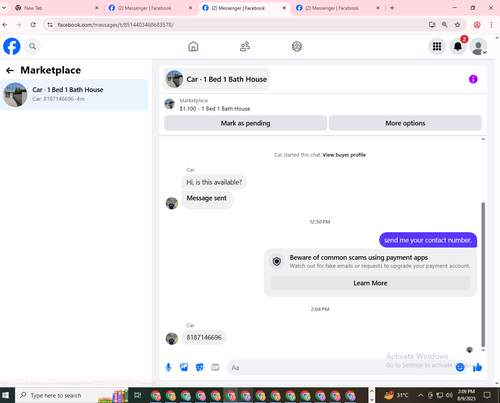Open the Windows notification center

point(487,395)
